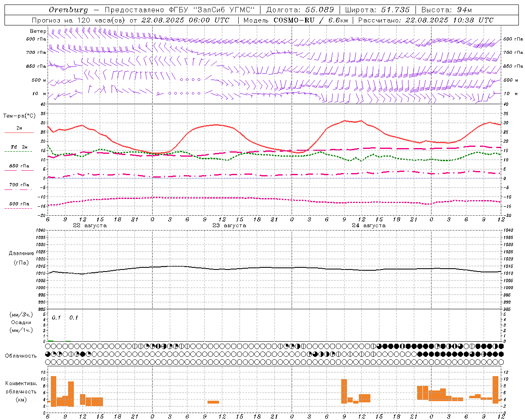Click the 850 гПа temperature legend label

click(19, 166)
